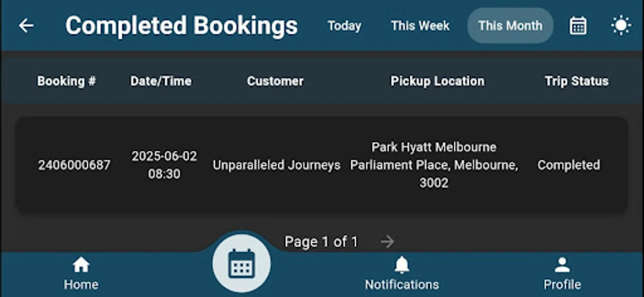Open booking 2406000687
Screen dimensions: 644x297
coord(74,165)
